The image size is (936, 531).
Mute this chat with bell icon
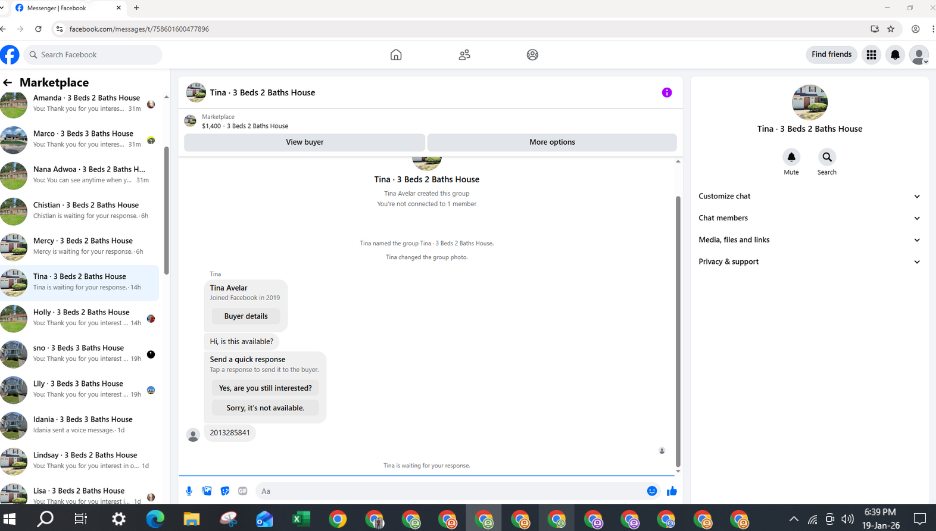pos(791,157)
